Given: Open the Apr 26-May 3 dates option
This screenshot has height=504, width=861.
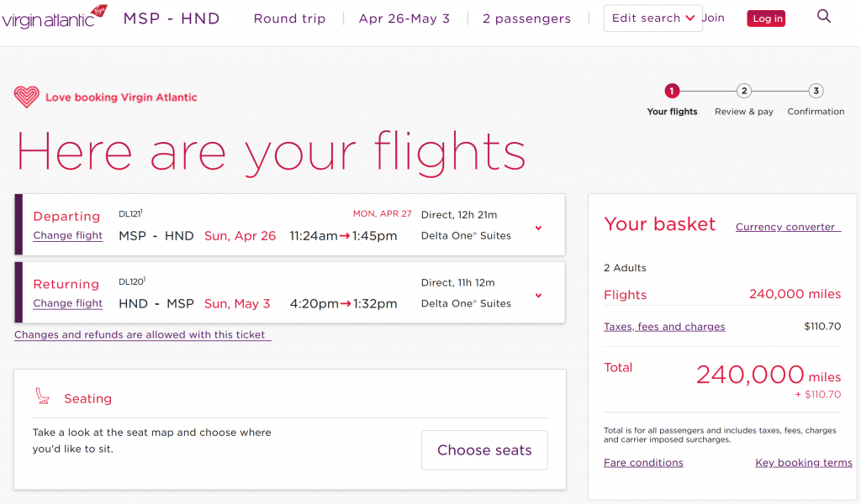Looking at the screenshot, I should pyautogui.click(x=404, y=17).
